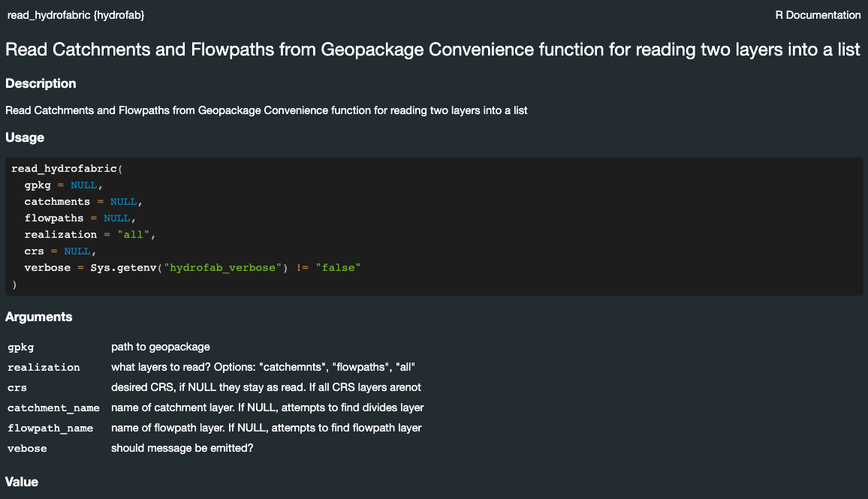868x499 pixels.
Task: Click the gpkg = NULL code line
Action: click(x=64, y=185)
